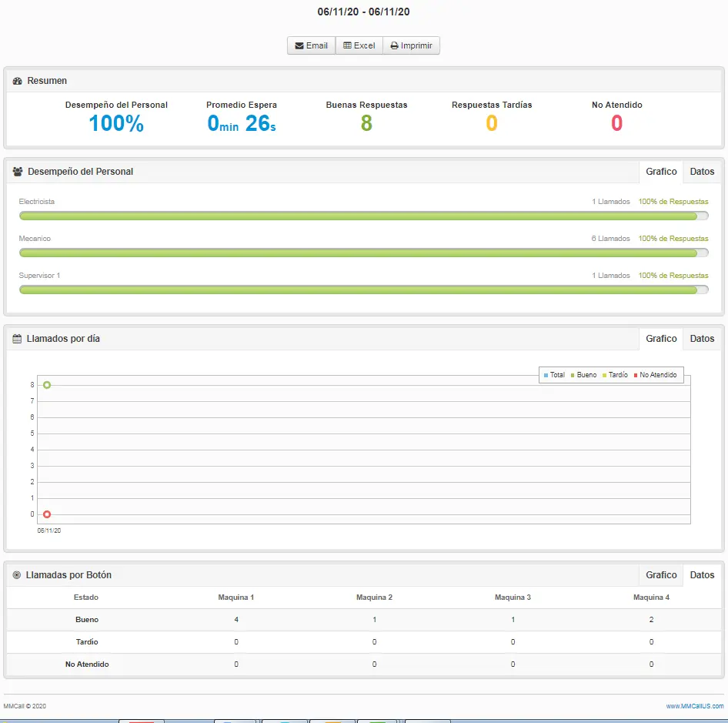Click the green data point at value 8
This screenshot has height=723, width=728.
(x=47, y=385)
